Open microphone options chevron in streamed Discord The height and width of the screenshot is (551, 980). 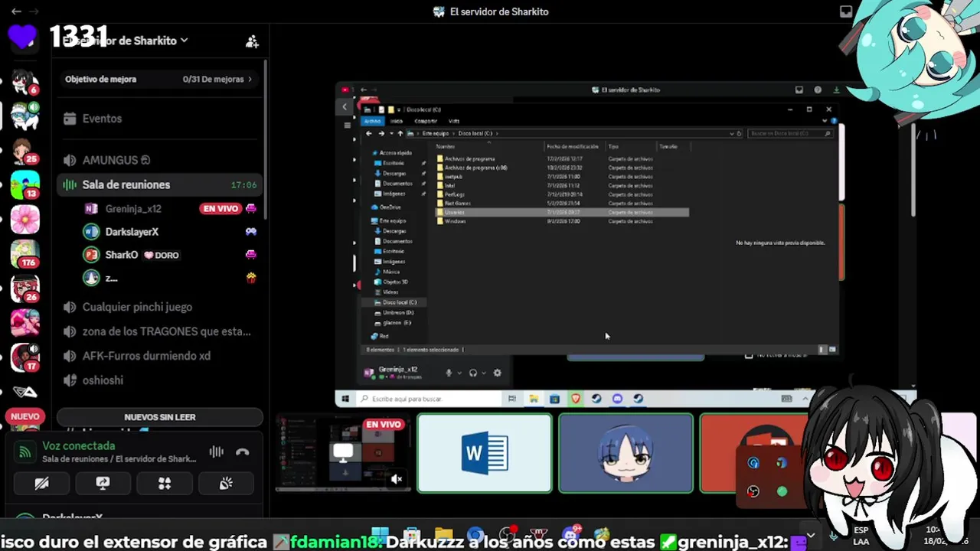click(x=459, y=373)
